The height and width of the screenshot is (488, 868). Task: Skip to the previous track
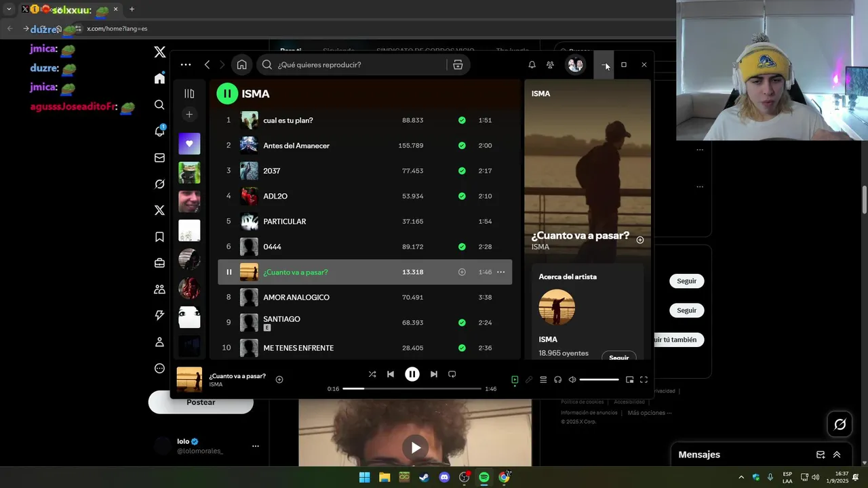[x=391, y=374]
